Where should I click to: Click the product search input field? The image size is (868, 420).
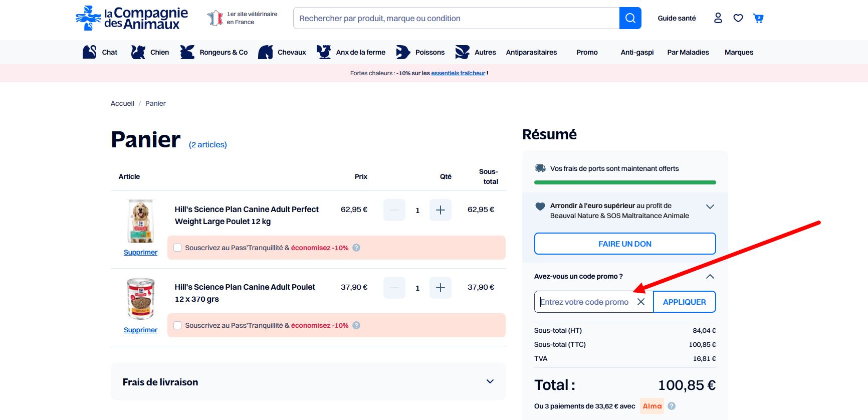coord(456,18)
